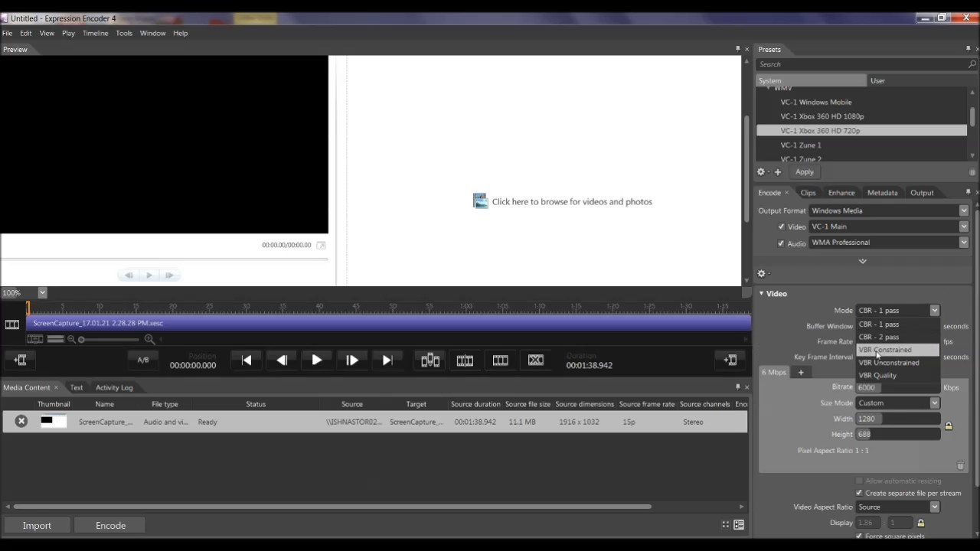Image resolution: width=980 pixels, height=551 pixels.
Task: Toggle A/B compare mode
Action: tap(143, 360)
